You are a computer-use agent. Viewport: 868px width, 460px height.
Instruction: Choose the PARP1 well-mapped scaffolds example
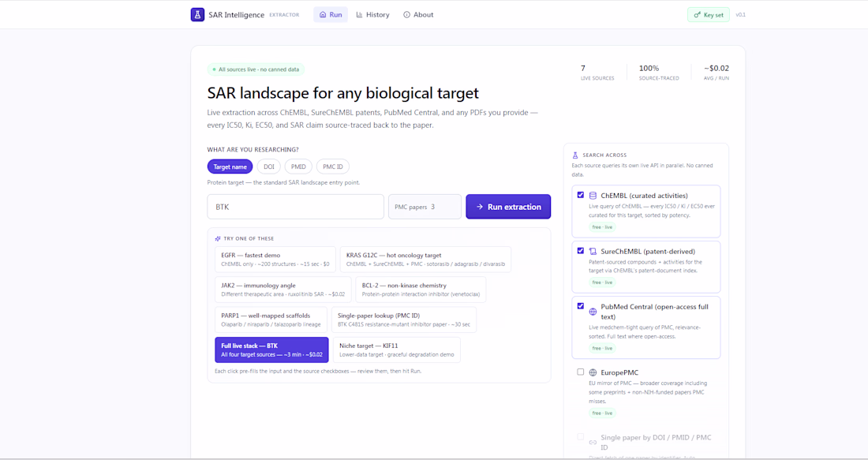click(271, 320)
